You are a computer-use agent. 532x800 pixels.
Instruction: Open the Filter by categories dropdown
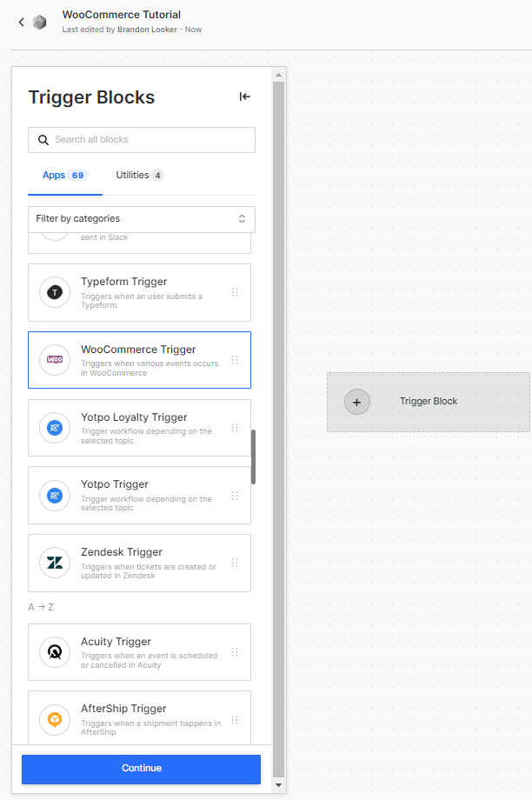[x=142, y=219]
